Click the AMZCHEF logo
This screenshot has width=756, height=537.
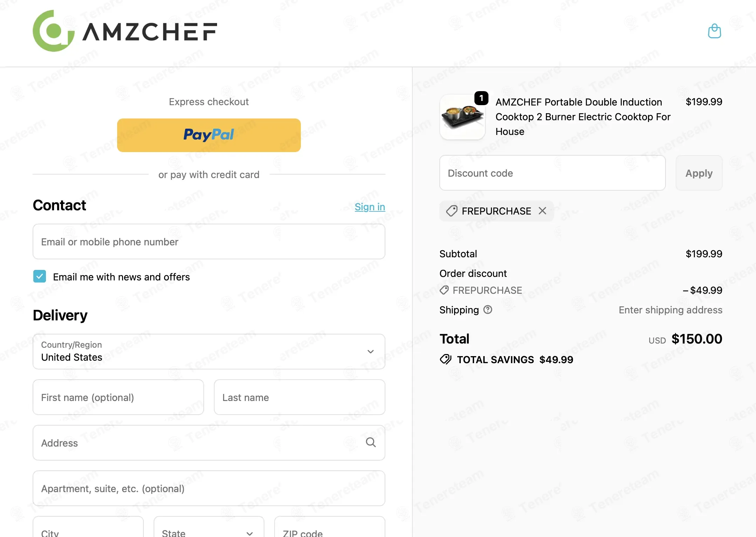pos(125,31)
